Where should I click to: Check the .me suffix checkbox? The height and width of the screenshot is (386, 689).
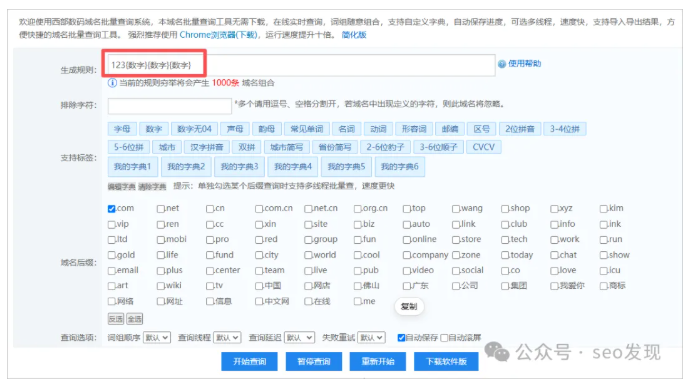click(x=358, y=302)
